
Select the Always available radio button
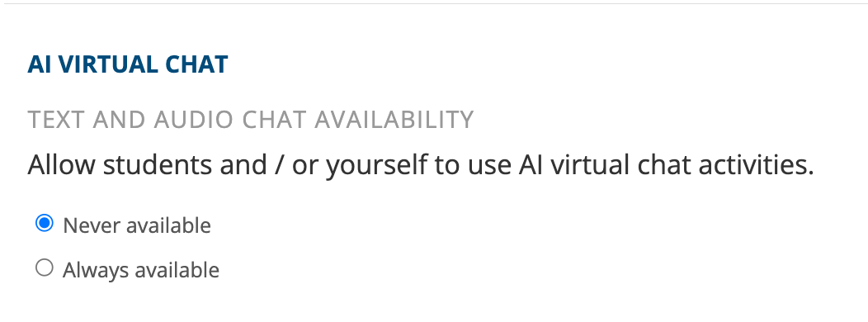pyautogui.click(x=45, y=268)
